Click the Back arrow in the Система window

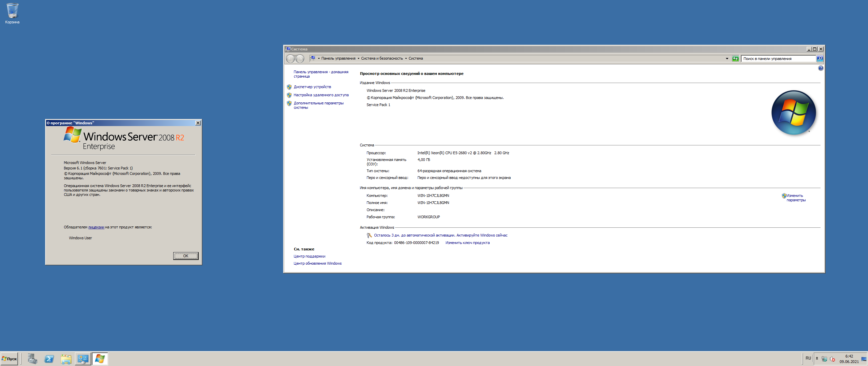click(291, 59)
